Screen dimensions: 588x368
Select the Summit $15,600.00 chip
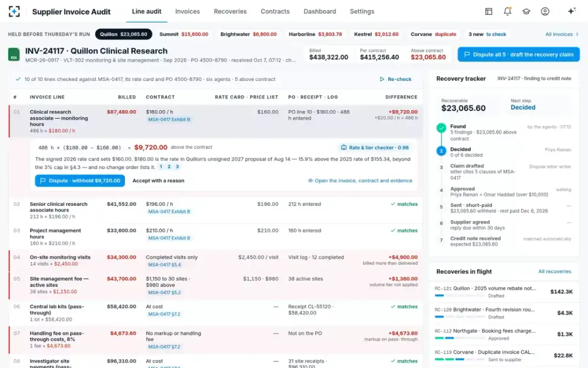(x=184, y=34)
